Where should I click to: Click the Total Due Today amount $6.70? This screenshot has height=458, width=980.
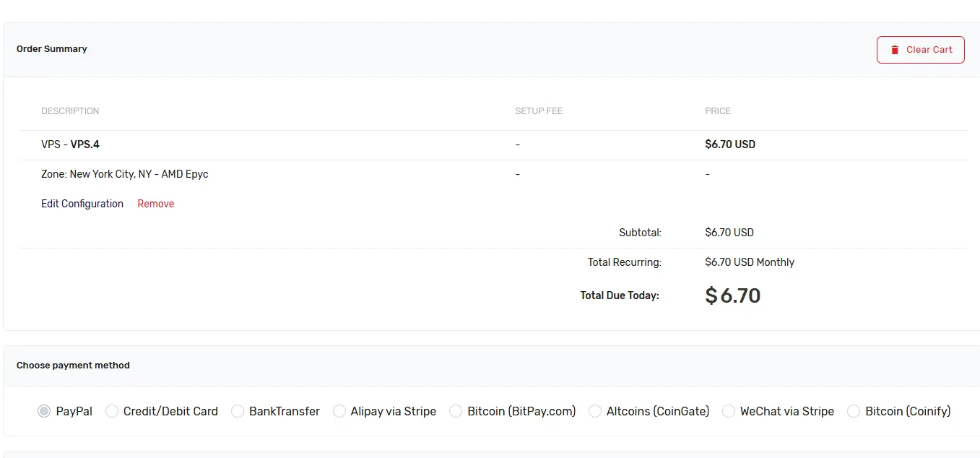pos(733,295)
